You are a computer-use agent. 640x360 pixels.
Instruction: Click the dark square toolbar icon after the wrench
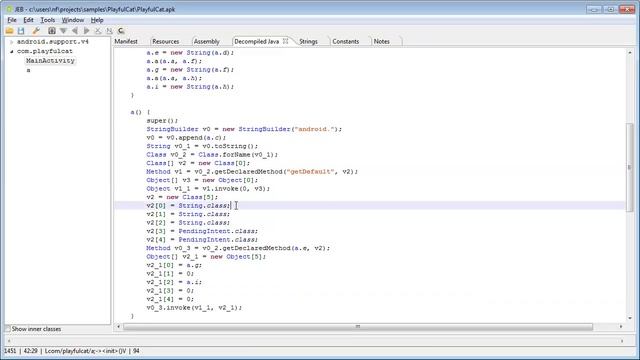(52, 31)
